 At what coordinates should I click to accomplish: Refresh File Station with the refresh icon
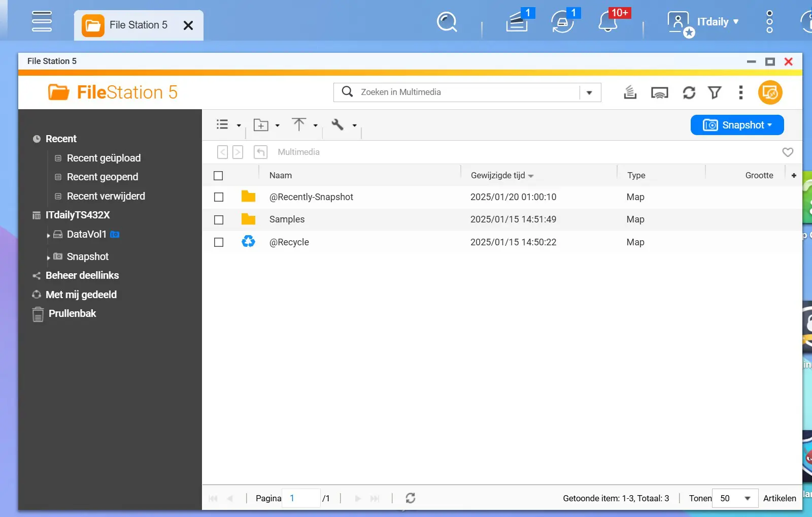point(689,92)
